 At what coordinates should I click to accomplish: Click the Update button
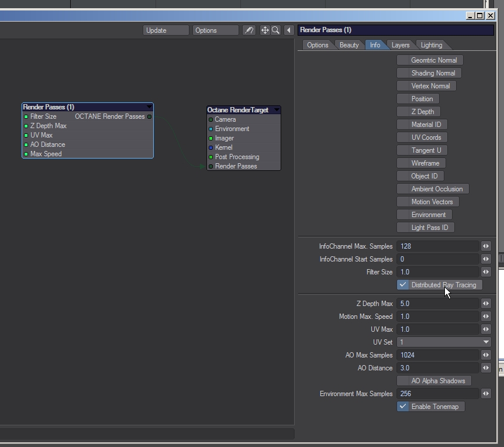coord(165,30)
